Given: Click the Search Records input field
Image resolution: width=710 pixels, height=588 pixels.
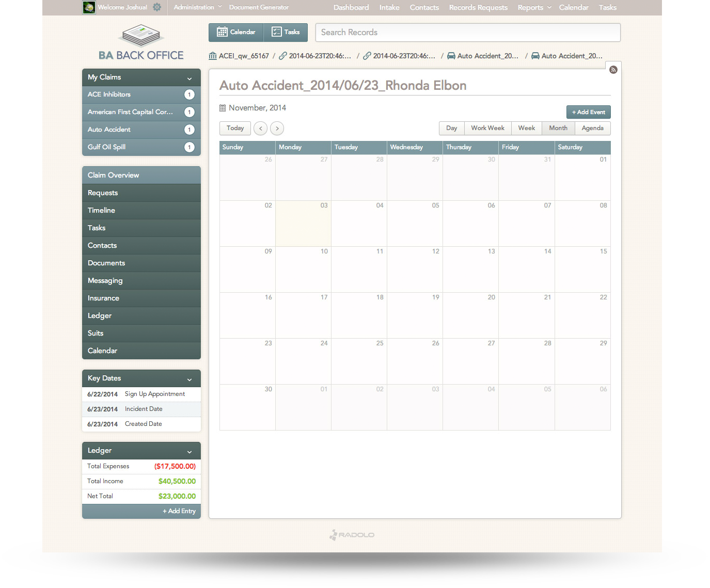Looking at the screenshot, I should click(468, 33).
